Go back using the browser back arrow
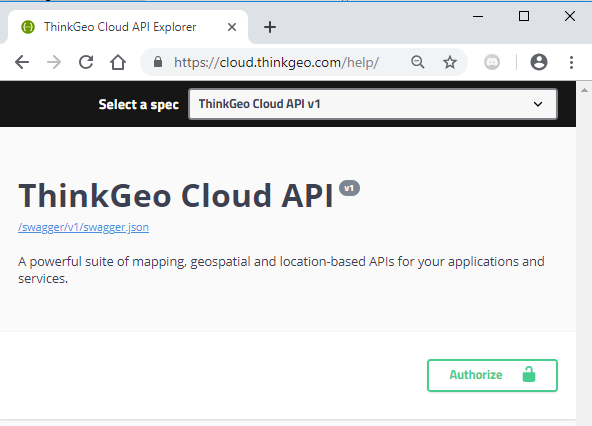This screenshot has width=592, height=426. tap(22, 62)
